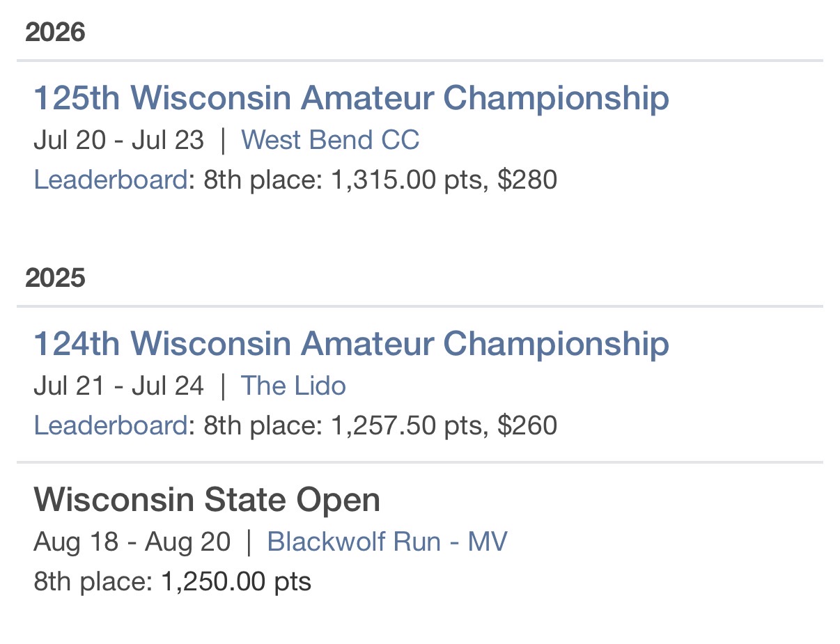Click the divider line above Wisconsin State Open
The image size is (840, 644).
pyautogui.click(x=420, y=462)
